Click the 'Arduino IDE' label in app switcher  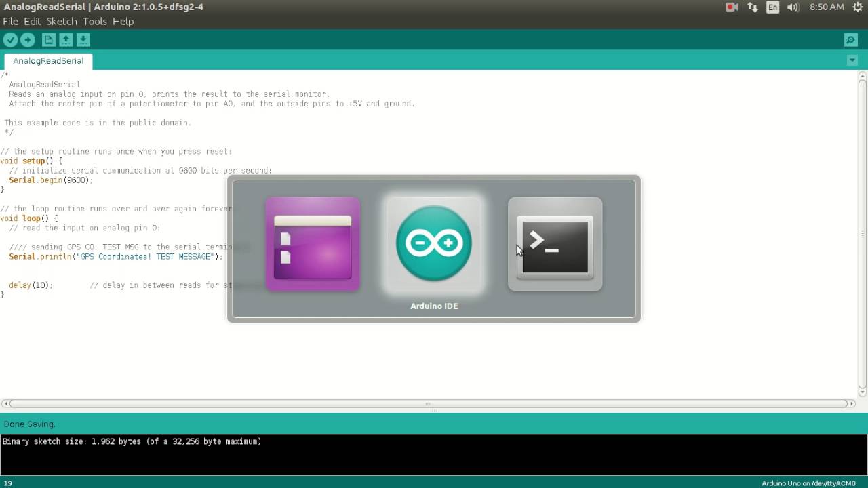434,306
